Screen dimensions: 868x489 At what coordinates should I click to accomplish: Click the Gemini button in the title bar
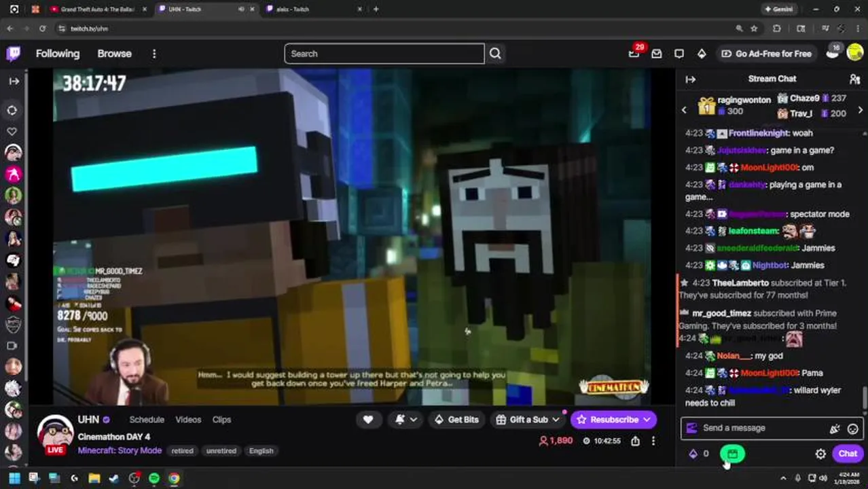pos(778,10)
